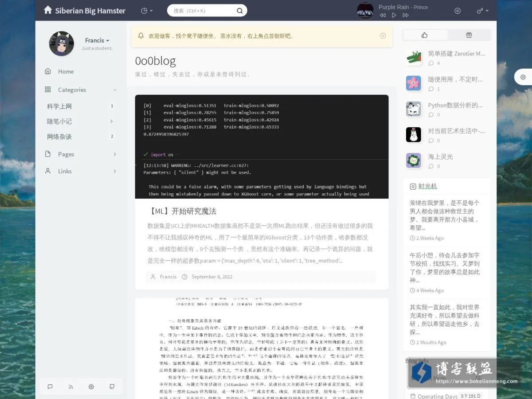Open the 【ML】开始研究魔法 post title
The width and height of the screenshot is (532, 399).
pos(182,211)
